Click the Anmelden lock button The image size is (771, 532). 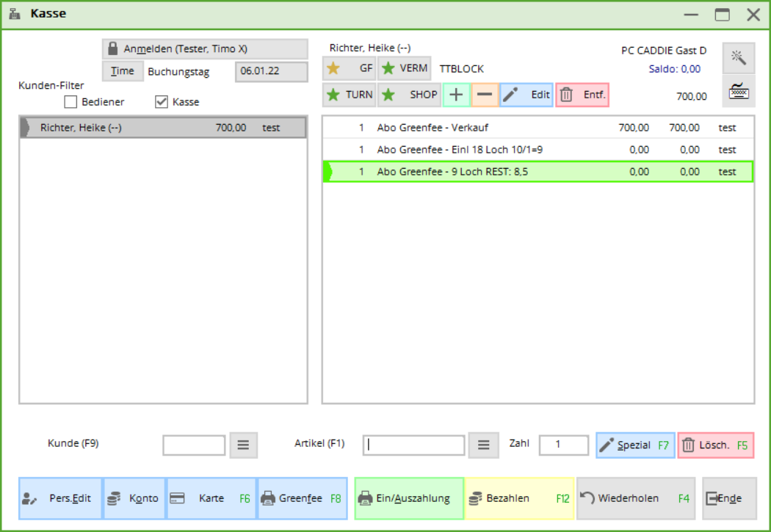point(205,48)
